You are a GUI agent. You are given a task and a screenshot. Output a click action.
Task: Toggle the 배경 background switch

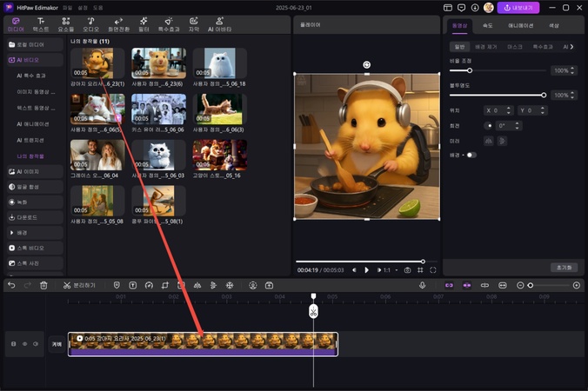471,155
